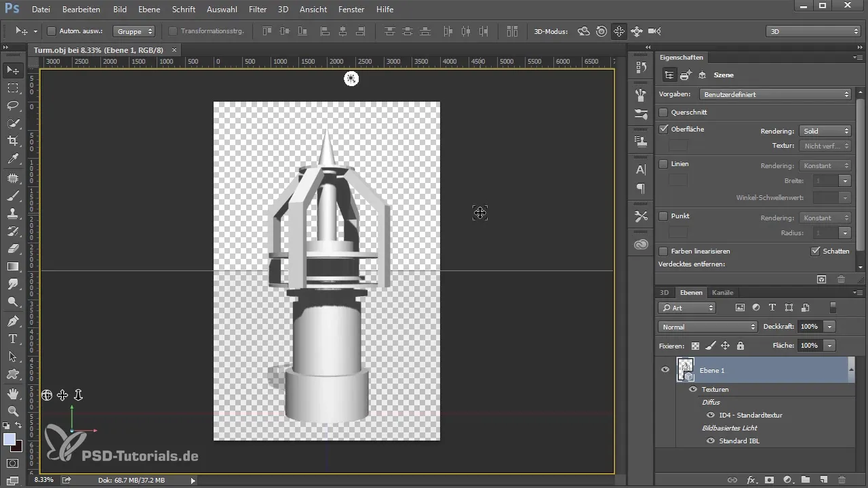Screen dimensions: 868x488
Task: Hide the Standard IBL light
Action: click(711, 441)
